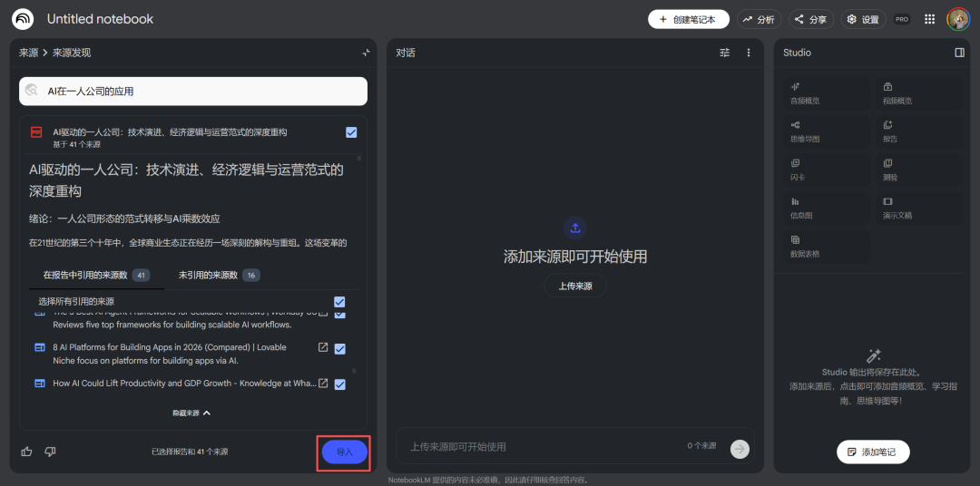Viewport: 980px width, 486px height.
Task: Create 闪卡 in Studio
Action: [x=827, y=170]
